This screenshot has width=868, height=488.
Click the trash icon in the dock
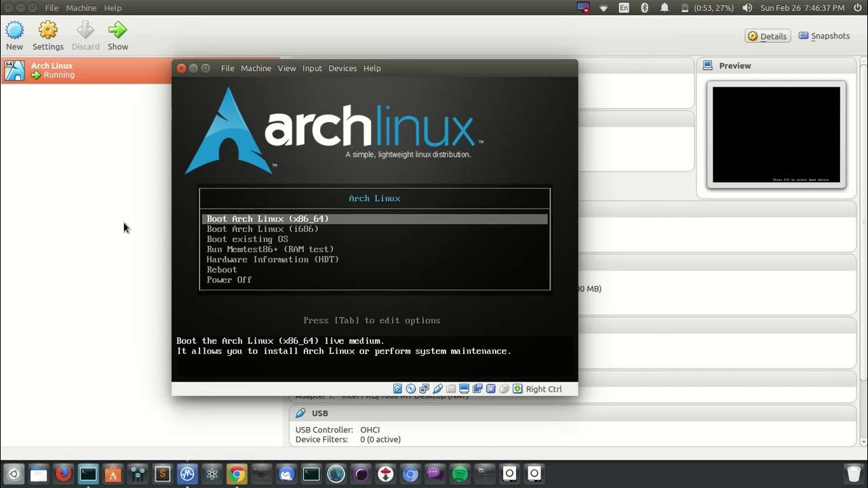coord(854,474)
